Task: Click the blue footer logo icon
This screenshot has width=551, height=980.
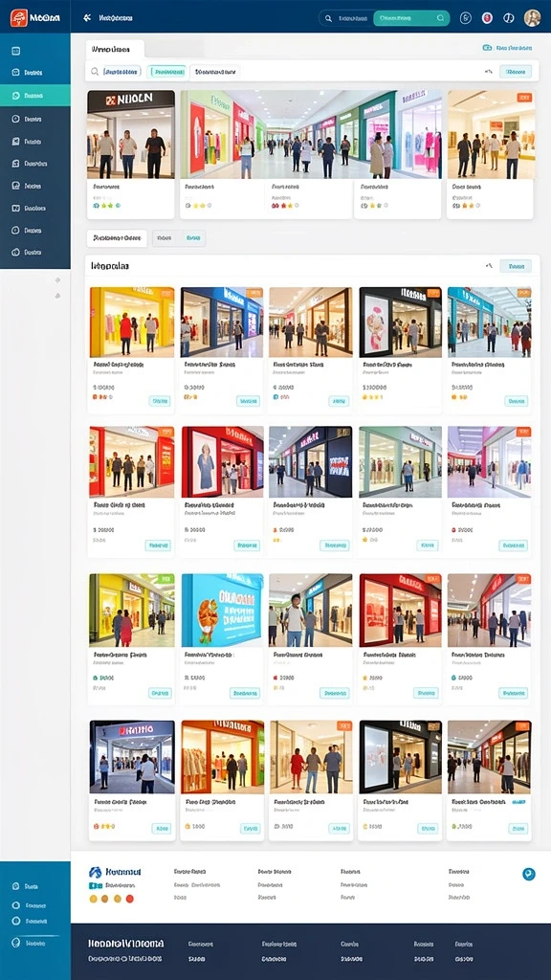Action: point(95,872)
